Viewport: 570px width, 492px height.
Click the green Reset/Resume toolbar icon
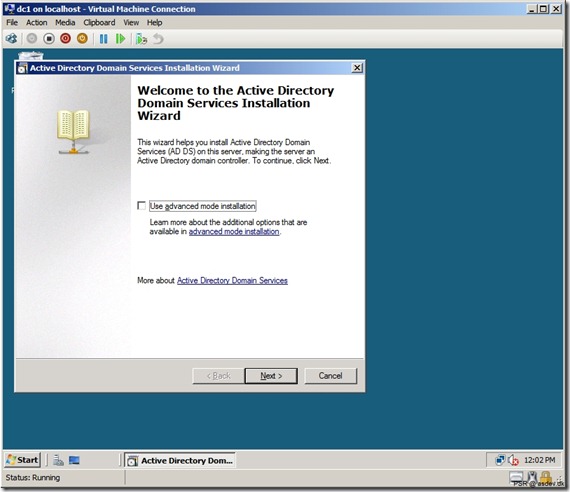(x=120, y=39)
